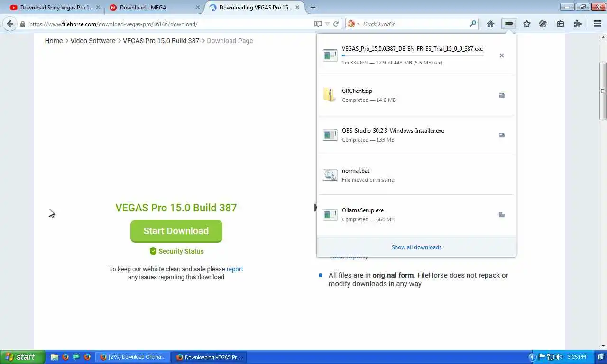Click the globe toolbar icon beside the star
Viewport: 607px width, 364px height.
click(x=543, y=24)
